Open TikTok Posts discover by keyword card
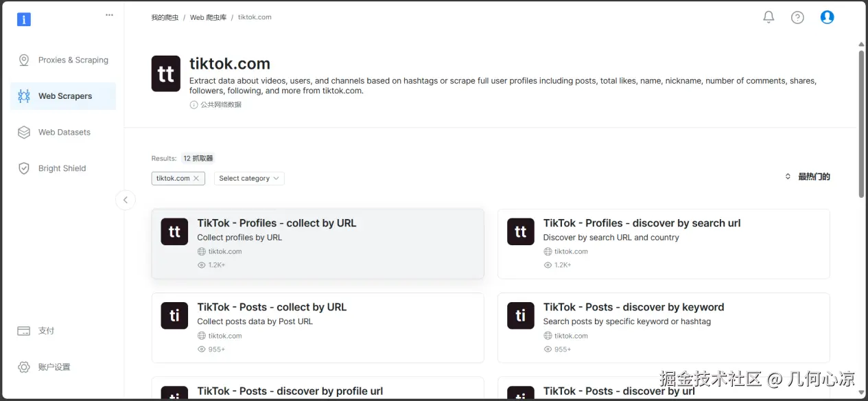Screen dimensions: 868x401 click(x=664, y=328)
